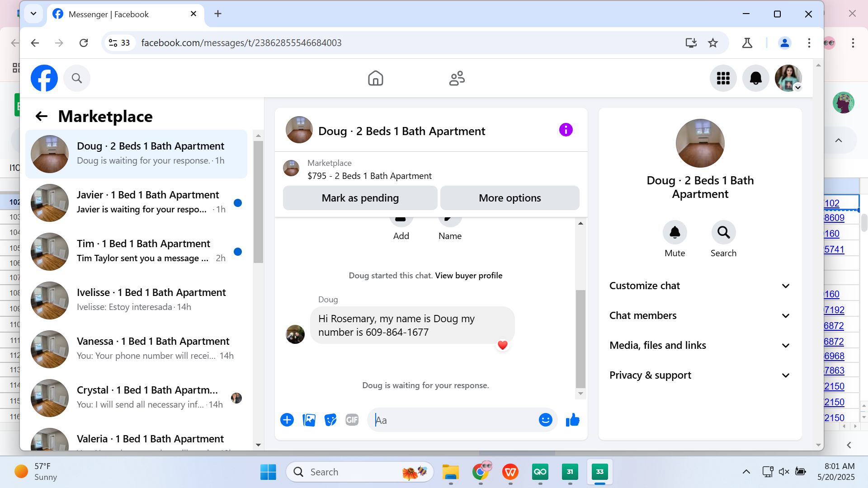Open Facebook notifications bell
868x488 pixels.
coord(755,79)
